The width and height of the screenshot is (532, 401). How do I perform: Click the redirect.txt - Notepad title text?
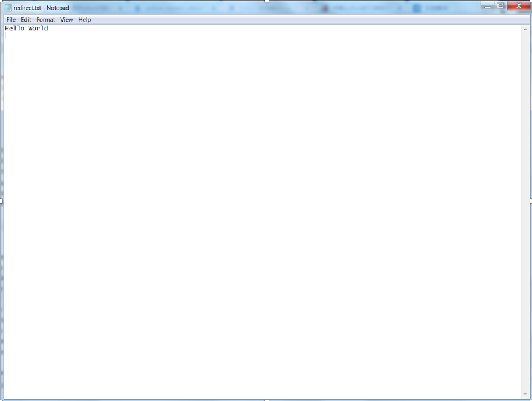point(41,8)
